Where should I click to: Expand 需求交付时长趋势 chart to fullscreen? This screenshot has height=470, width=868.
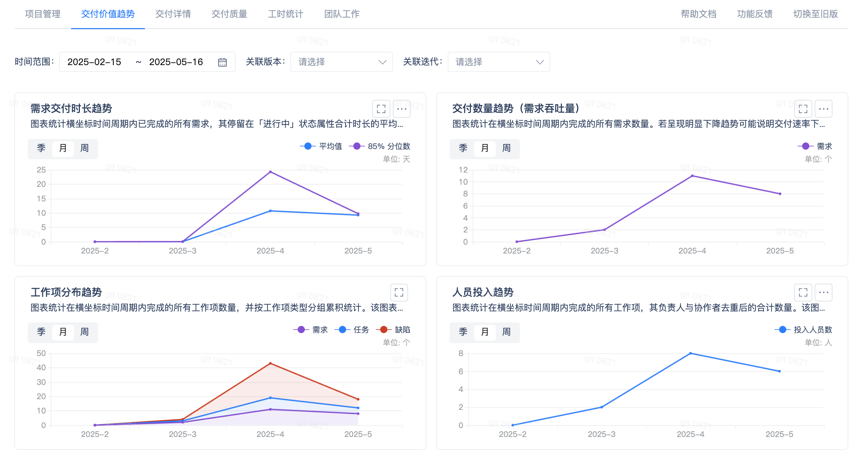(381, 109)
